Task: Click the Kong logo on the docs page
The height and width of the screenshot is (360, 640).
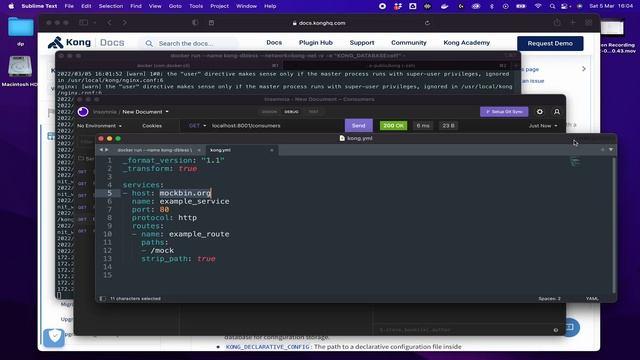Action: [x=69, y=42]
